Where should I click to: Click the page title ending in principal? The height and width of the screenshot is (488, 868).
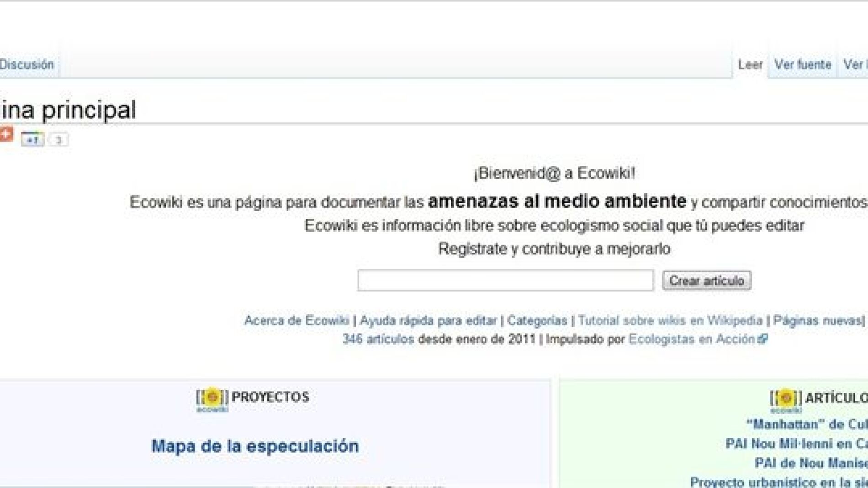(68, 110)
